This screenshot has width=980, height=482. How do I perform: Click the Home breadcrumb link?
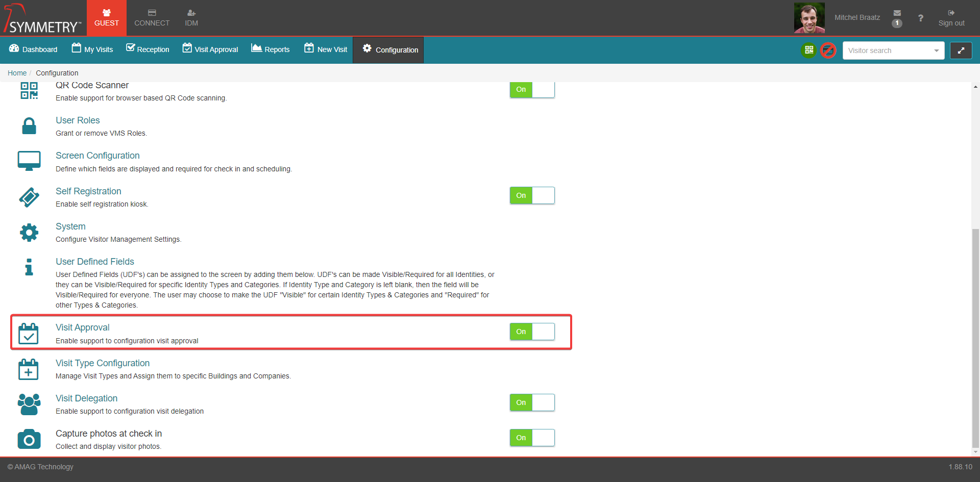pos(17,73)
